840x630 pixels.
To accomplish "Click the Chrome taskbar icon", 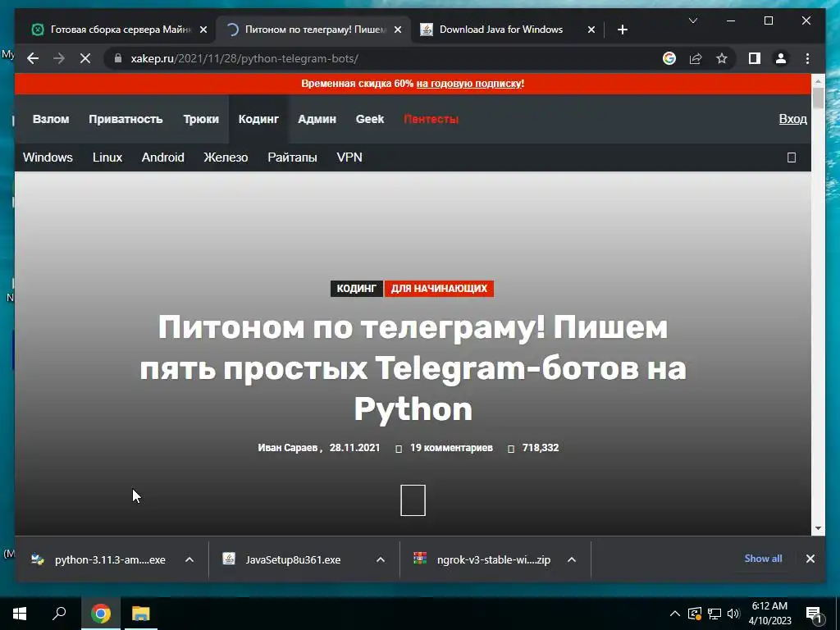I will (101, 614).
